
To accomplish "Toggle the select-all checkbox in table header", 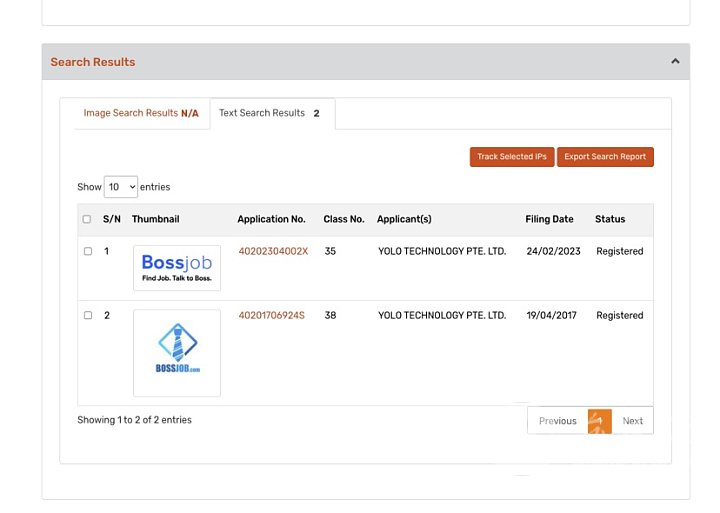I will click(x=87, y=219).
